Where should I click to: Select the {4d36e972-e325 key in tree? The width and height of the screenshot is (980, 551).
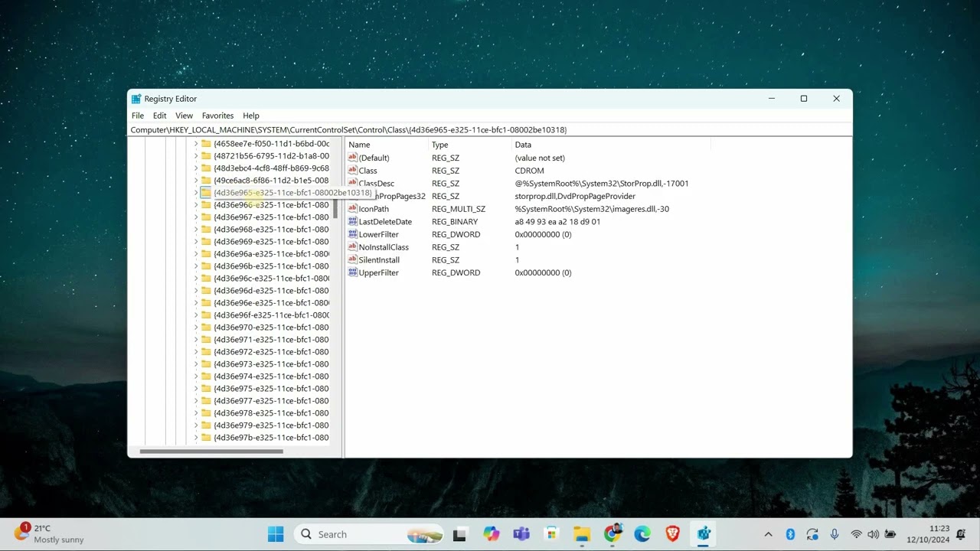pos(271,352)
